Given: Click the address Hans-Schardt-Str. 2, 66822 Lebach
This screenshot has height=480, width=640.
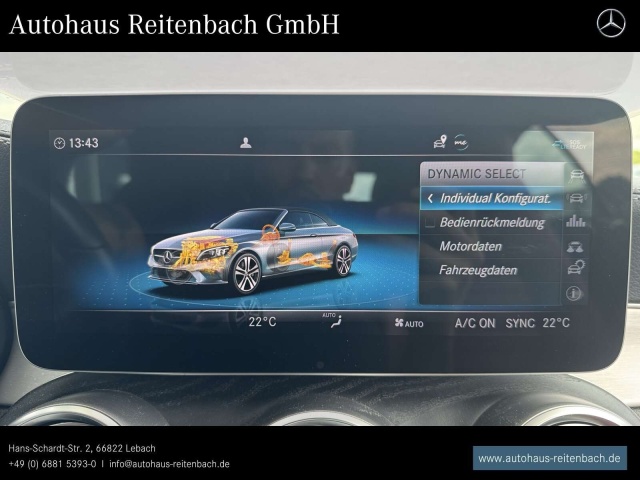Looking at the screenshot, I should [x=82, y=448].
